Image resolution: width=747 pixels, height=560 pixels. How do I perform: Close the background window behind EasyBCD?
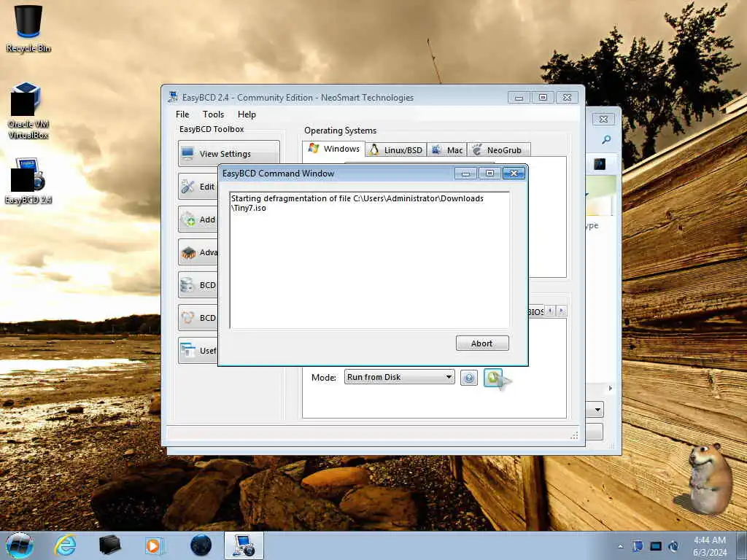click(x=603, y=119)
